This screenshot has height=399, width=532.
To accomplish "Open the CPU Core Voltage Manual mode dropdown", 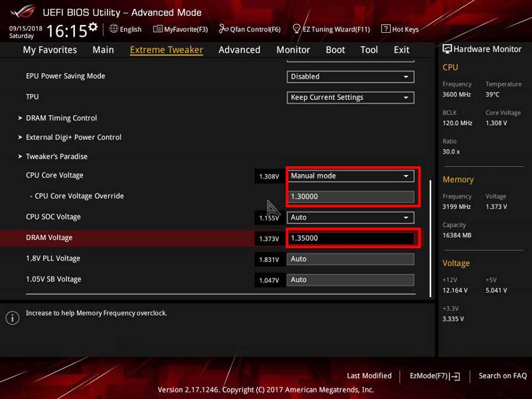I will (x=350, y=176).
